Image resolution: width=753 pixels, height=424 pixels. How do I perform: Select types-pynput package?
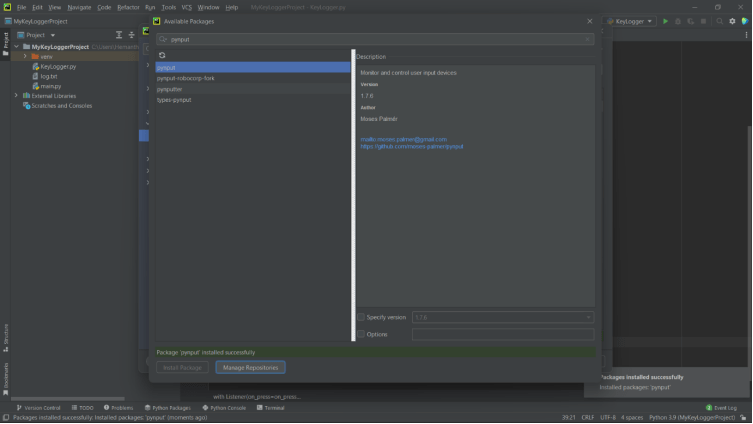(253, 100)
